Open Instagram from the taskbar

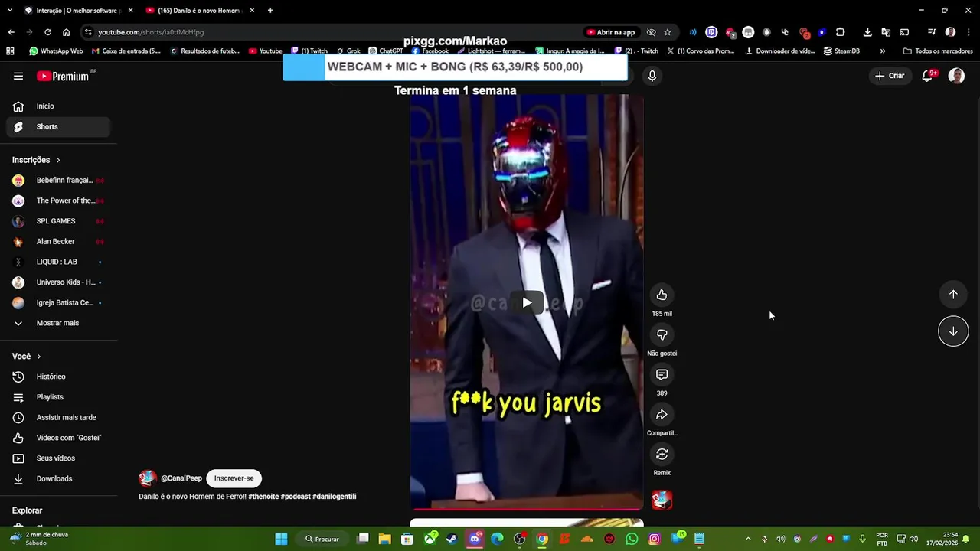click(654, 539)
